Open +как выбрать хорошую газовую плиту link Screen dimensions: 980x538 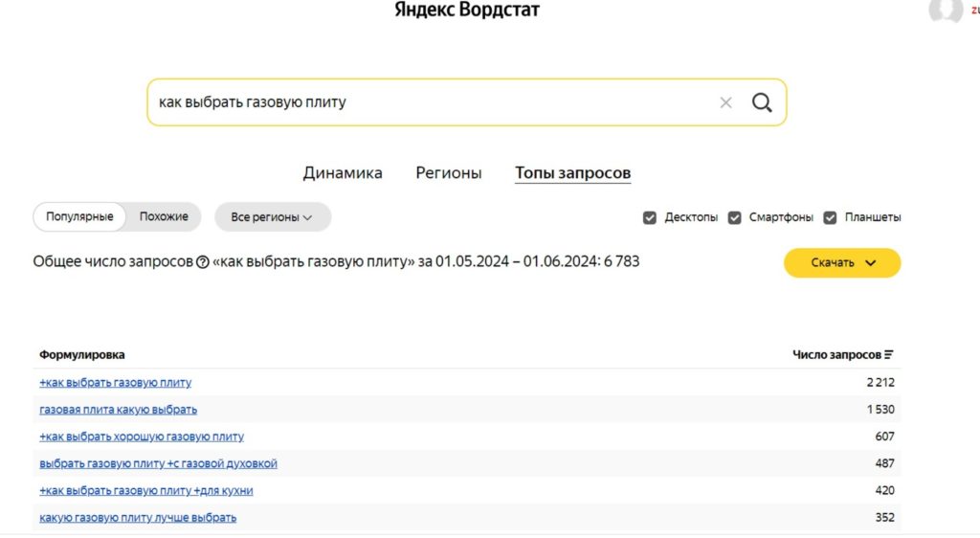(142, 437)
